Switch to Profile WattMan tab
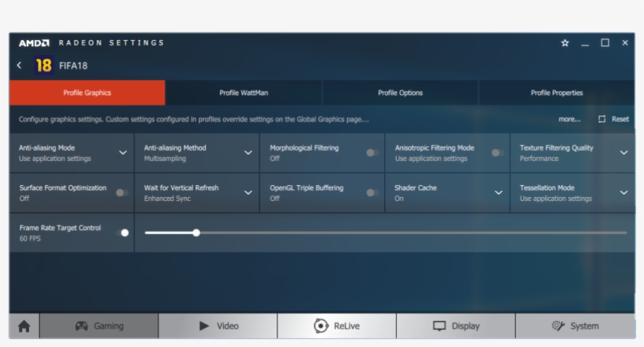Screen dimensions: 644x347 [x=243, y=93]
